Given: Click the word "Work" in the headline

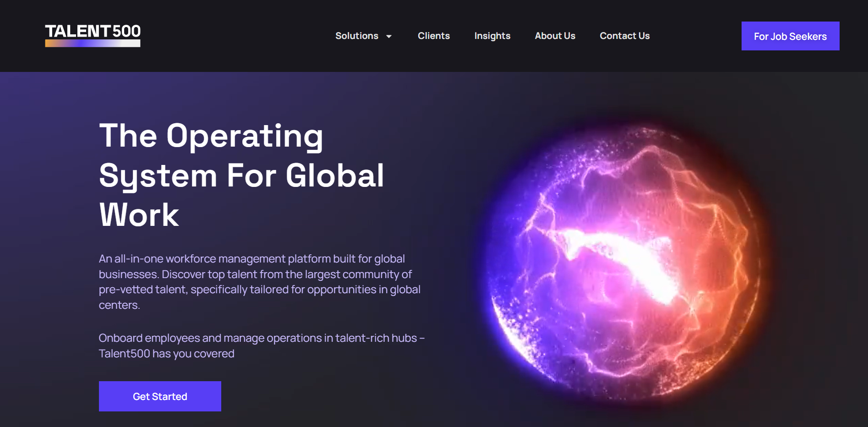Looking at the screenshot, I should pyautogui.click(x=139, y=215).
